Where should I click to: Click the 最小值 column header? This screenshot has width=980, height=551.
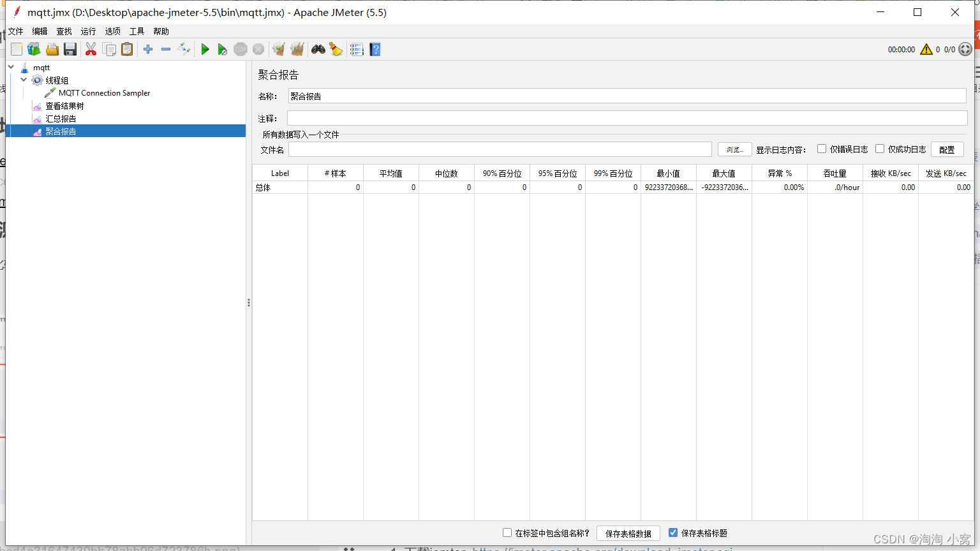coord(669,173)
